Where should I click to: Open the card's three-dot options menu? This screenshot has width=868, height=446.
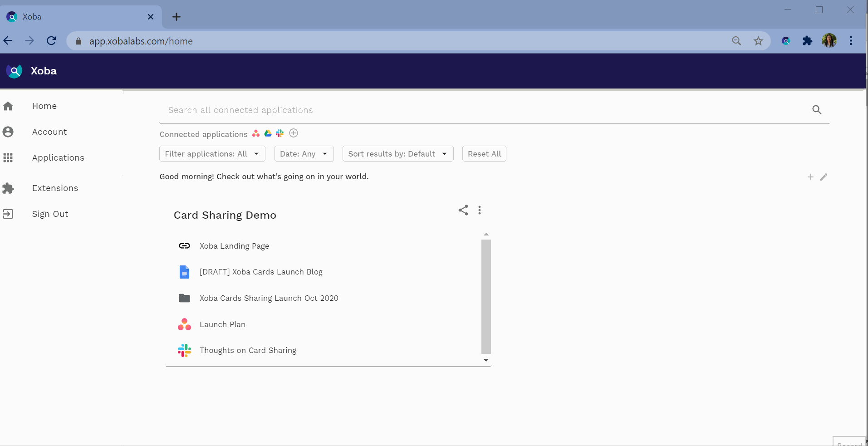click(x=480, y=210)
